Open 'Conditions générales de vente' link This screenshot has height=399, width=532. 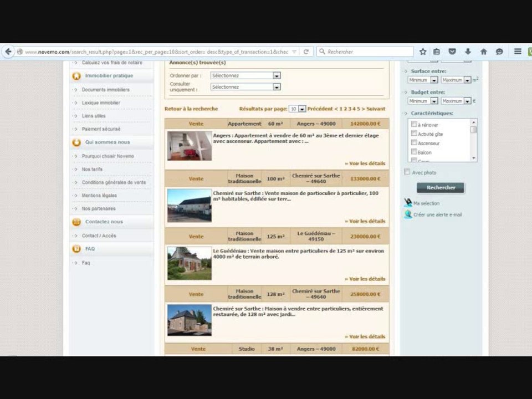click(114, 182)
